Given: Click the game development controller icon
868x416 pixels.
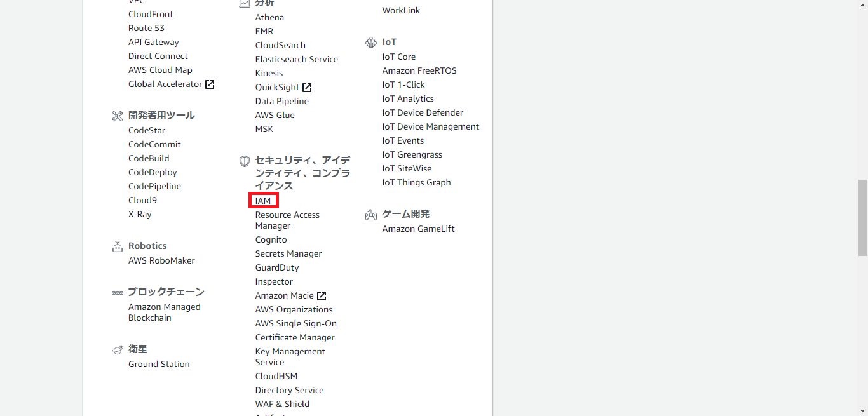Looking at the screenshot, I should [x=371, y=215].
